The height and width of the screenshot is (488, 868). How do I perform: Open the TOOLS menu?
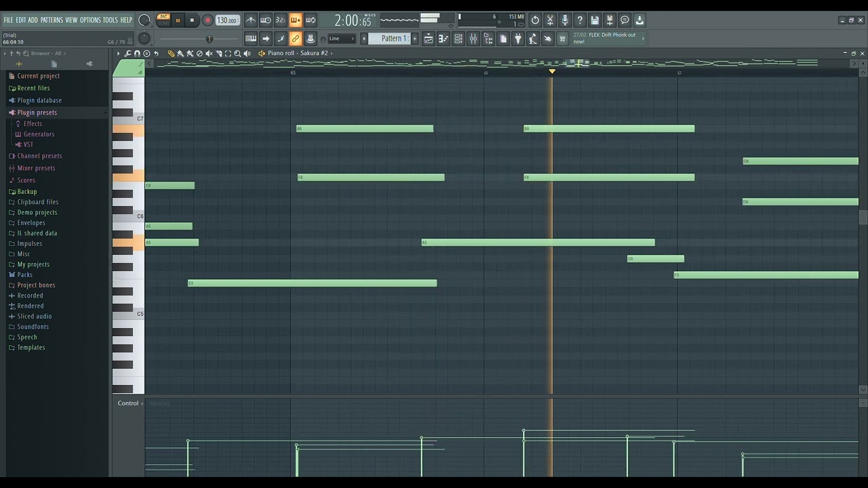pyautogui.click(x=111, y=20)
